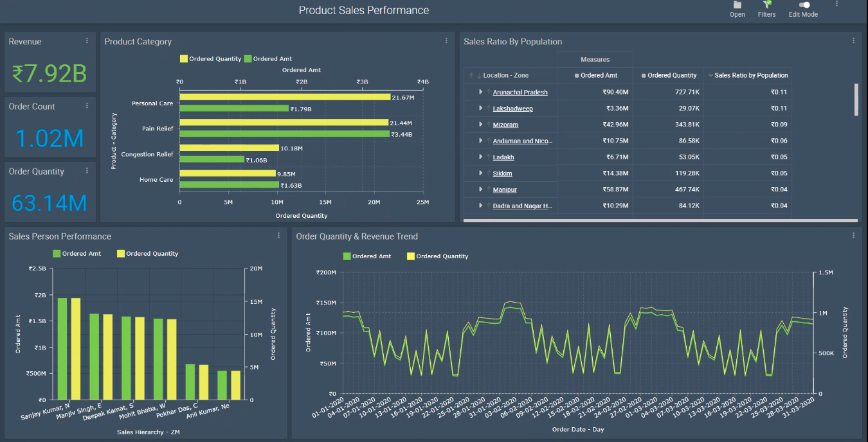Image resolution: width=868 pixels, height=442 pixels.
Task: Open the Order Quantity & Revenue Trend options menu
Action: pyautogui.click(x=854, y=236)
